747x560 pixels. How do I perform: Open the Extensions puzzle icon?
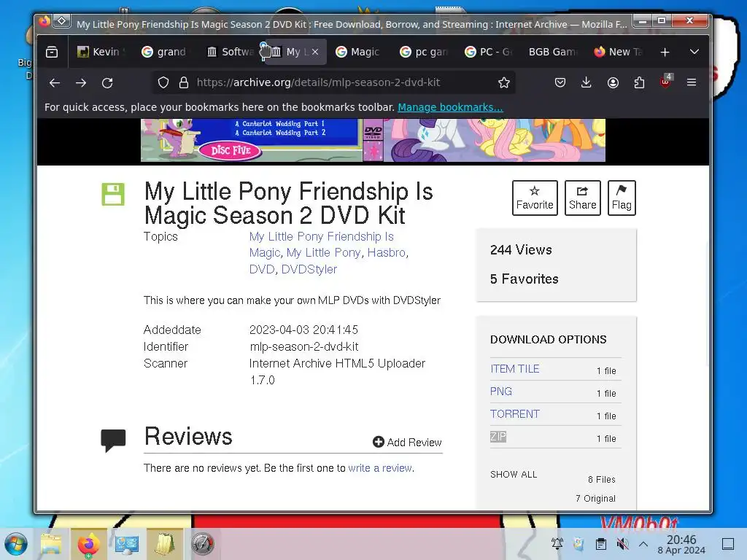coord(639,83)
